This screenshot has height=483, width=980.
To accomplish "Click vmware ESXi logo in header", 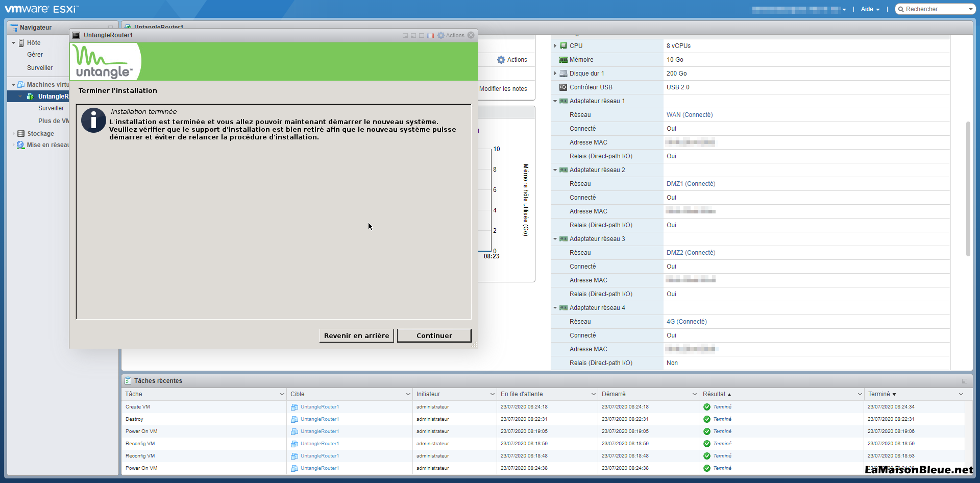I will coord(41,9).
